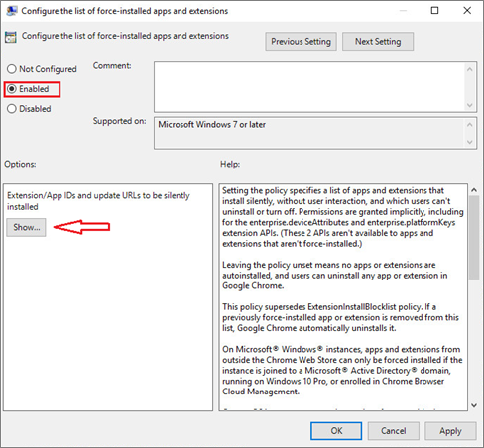Click the Cancel button
Screen dimensions: 484x448
tap(394, 431)
